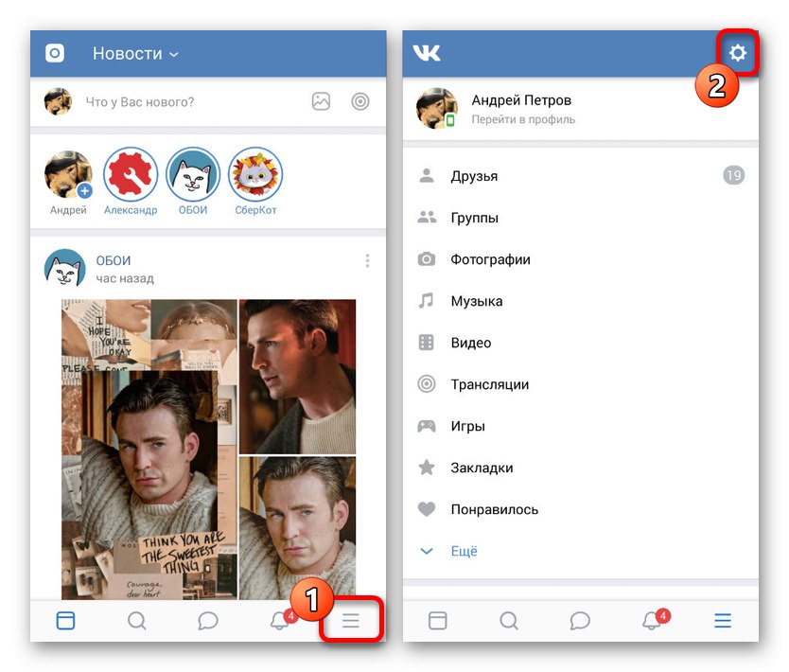
Task: Open Видео menu item
Action: coord(581,343)
